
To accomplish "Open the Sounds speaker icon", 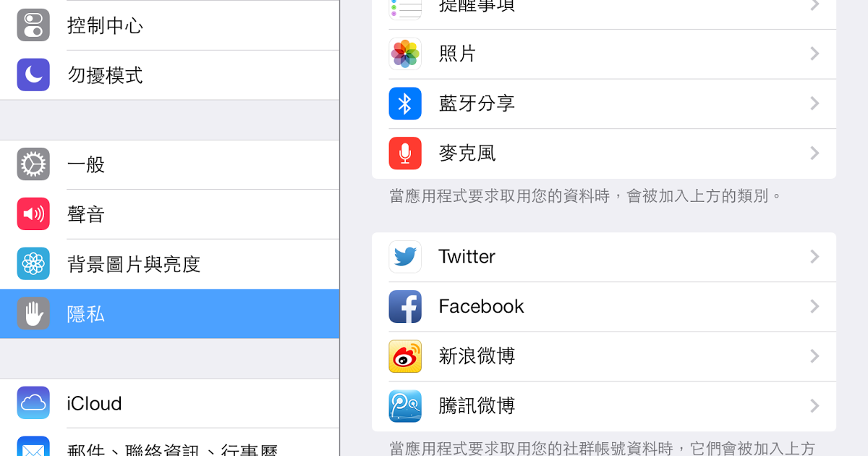I will (33, 214).
